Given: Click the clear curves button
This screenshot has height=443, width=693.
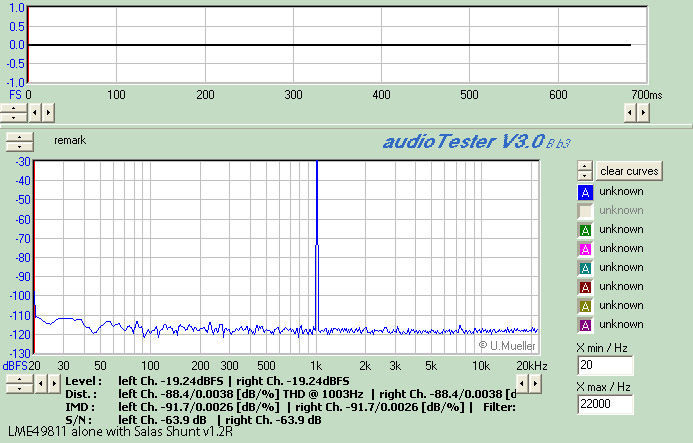Looking at the screenshot, I should click(x=629, y=171).
